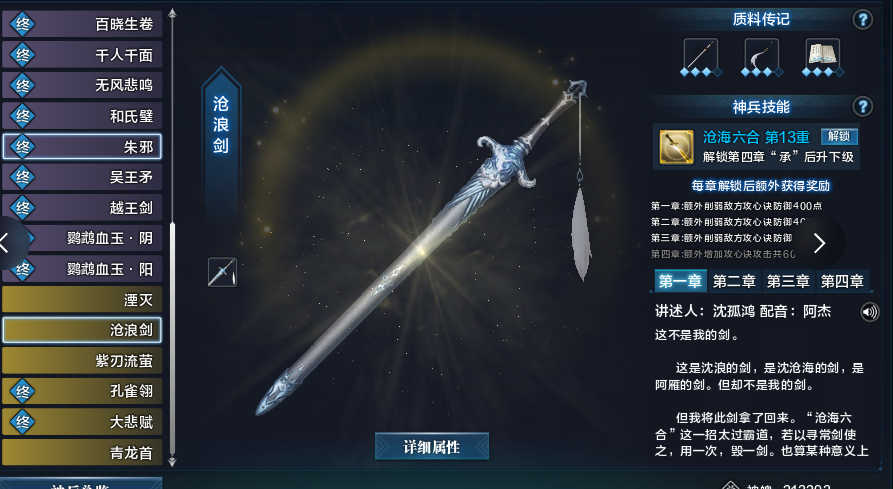The height and width of the screenshot is (489, 893).
Task: Click the scrollbar up arrow in weapon list
Action: click(x=172, y=13)
